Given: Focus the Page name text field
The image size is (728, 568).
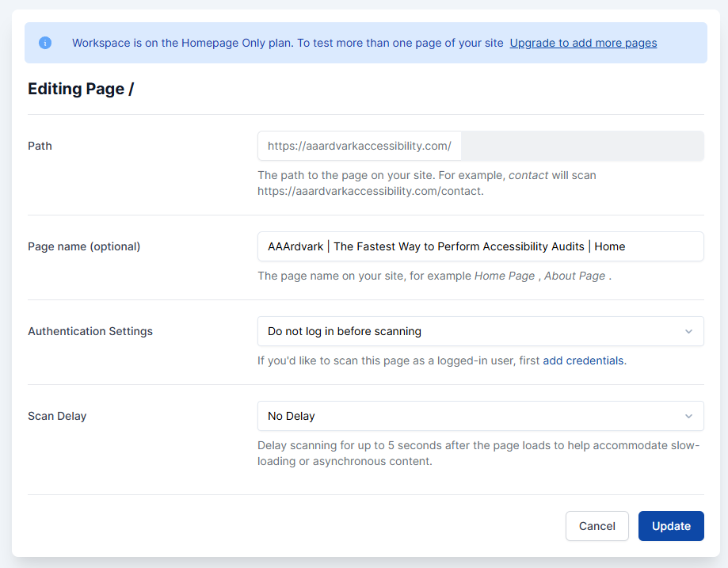Looking at the screenshot, I should point(480,246).
